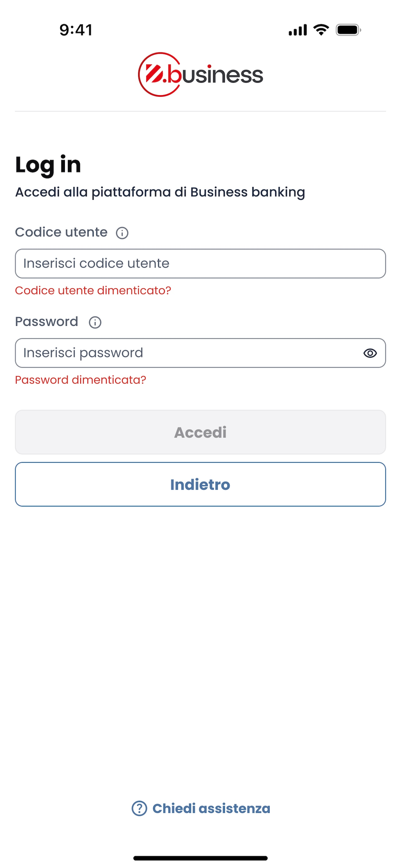401x868 pixels.
Task: Tap the home indicator bar
Action: (200, 858)
